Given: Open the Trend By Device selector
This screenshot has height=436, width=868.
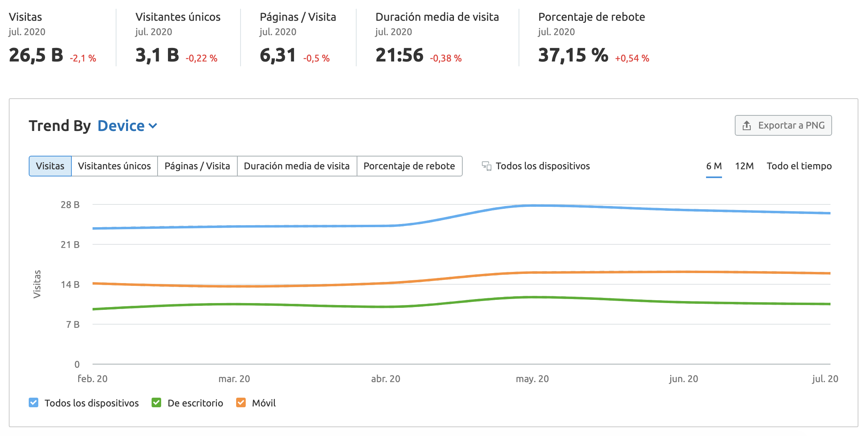Looking at the screenshot, I should pos(127,126).
